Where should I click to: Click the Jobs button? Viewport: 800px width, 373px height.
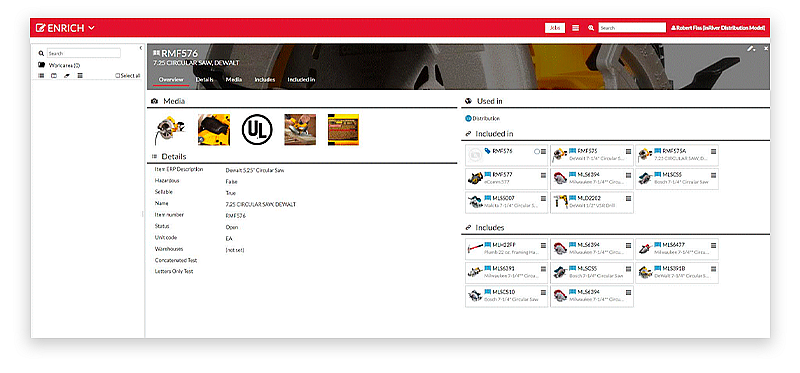click(555, 28)
